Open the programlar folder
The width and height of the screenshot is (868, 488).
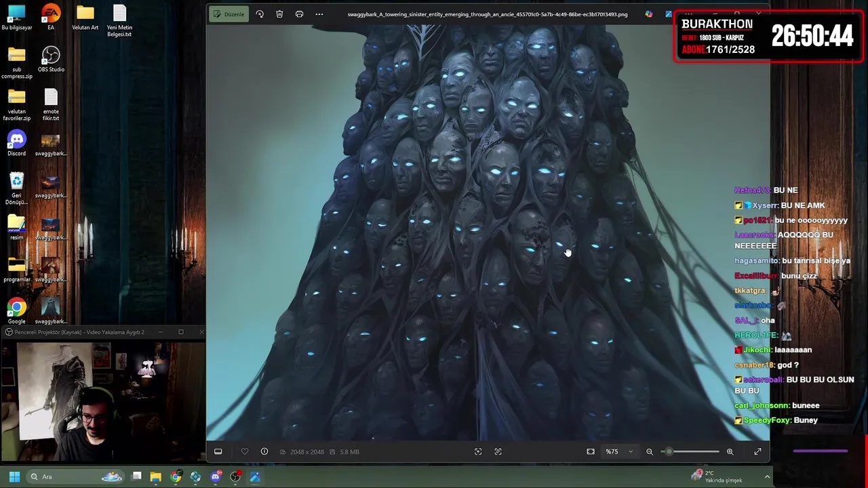click(x=17, y=270)
